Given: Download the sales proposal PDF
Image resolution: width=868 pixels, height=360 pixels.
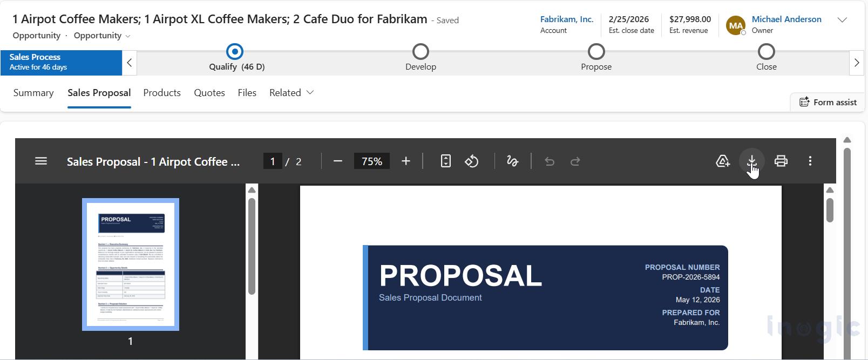Looking at the screenshot, I should coord(751,161).
